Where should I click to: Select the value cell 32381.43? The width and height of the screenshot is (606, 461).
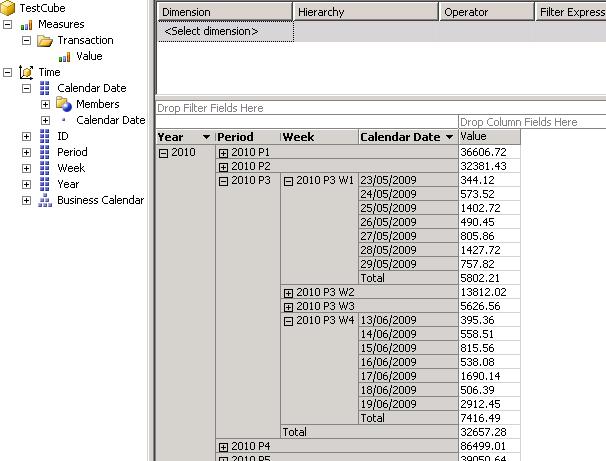489,166
